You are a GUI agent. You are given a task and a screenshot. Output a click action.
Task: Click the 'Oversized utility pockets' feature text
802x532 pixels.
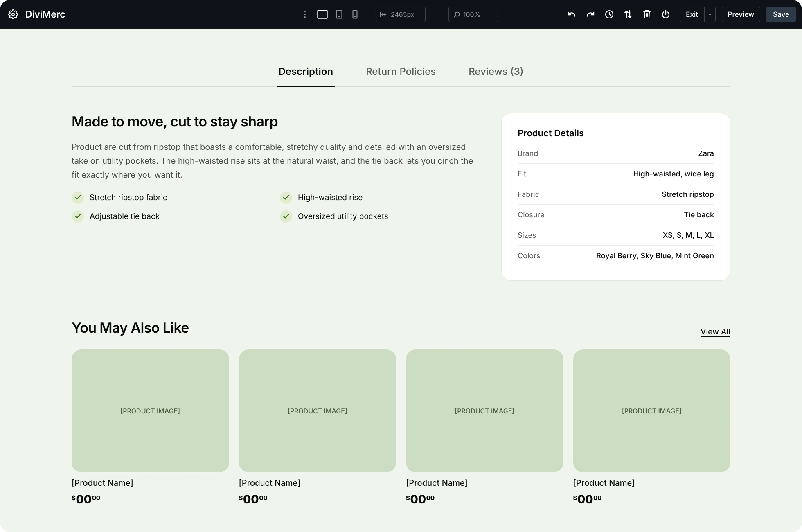tap(343, 216)
